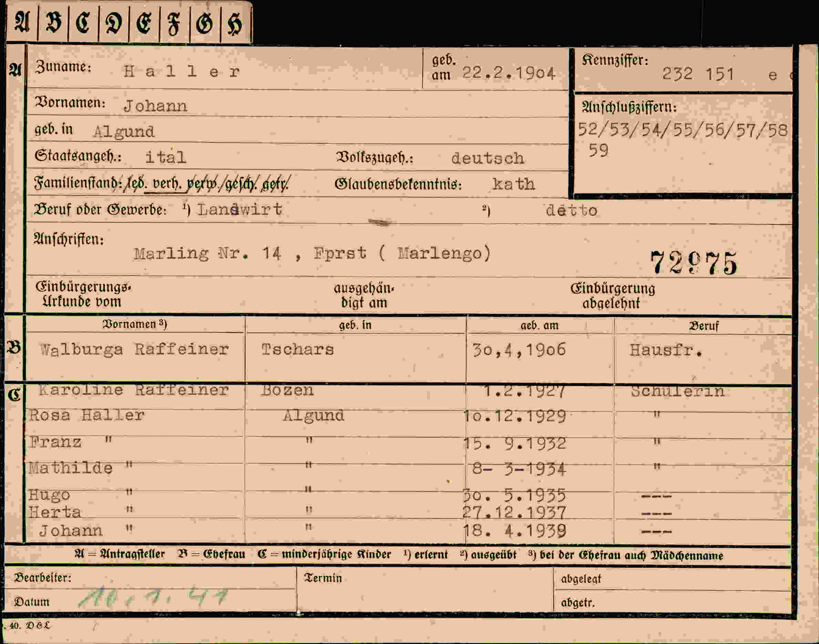Click the birth date 1.2.1927
This screenshot has width=819, height=644.
coord(524,391)
